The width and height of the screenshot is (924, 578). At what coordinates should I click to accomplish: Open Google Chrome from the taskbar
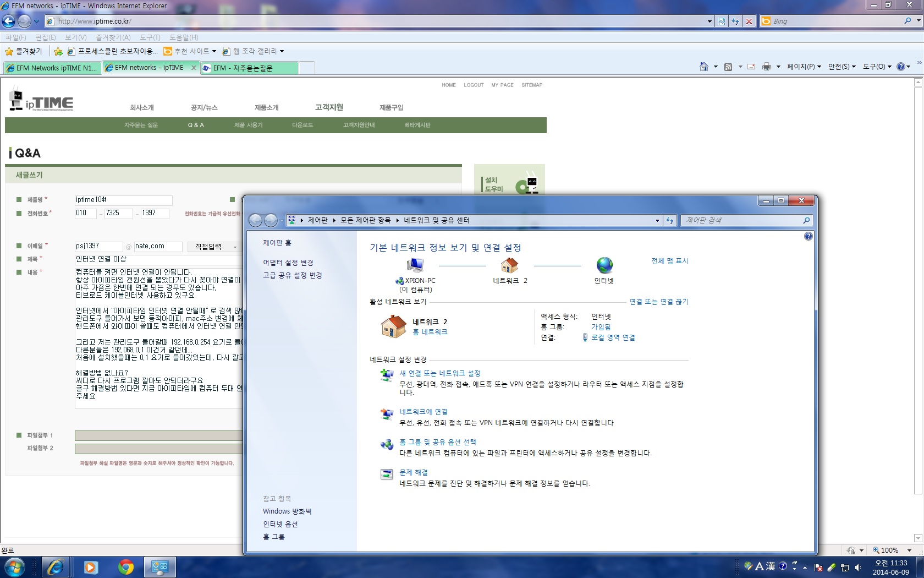point(126,567)
